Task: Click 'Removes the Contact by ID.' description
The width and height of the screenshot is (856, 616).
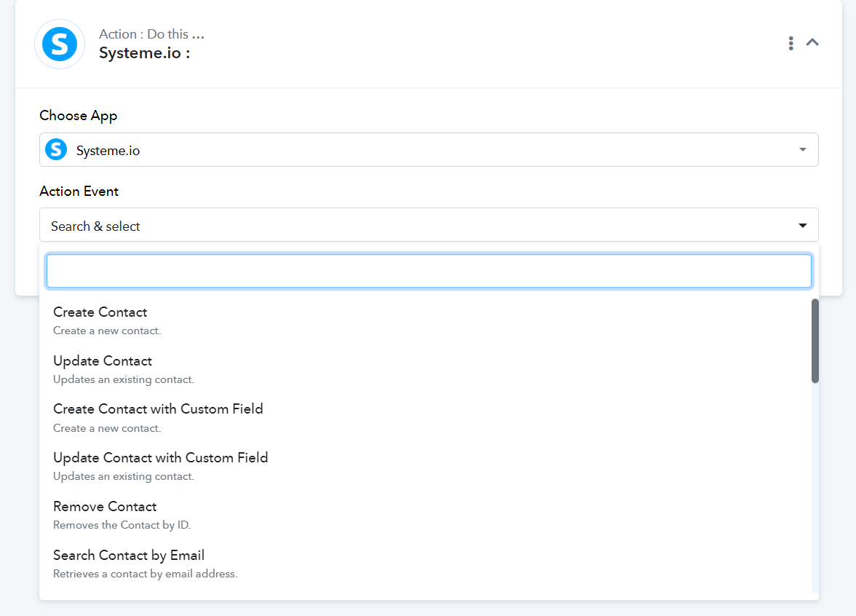Action: pos(122,526)
